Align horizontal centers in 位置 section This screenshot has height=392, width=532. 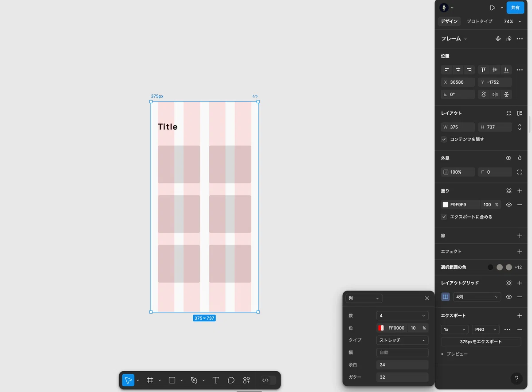458,70
